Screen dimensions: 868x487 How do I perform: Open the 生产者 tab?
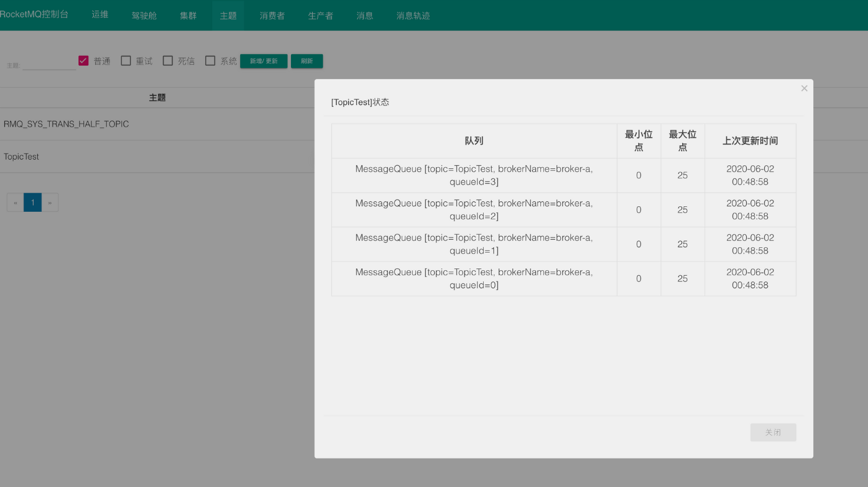click(321, 16)
